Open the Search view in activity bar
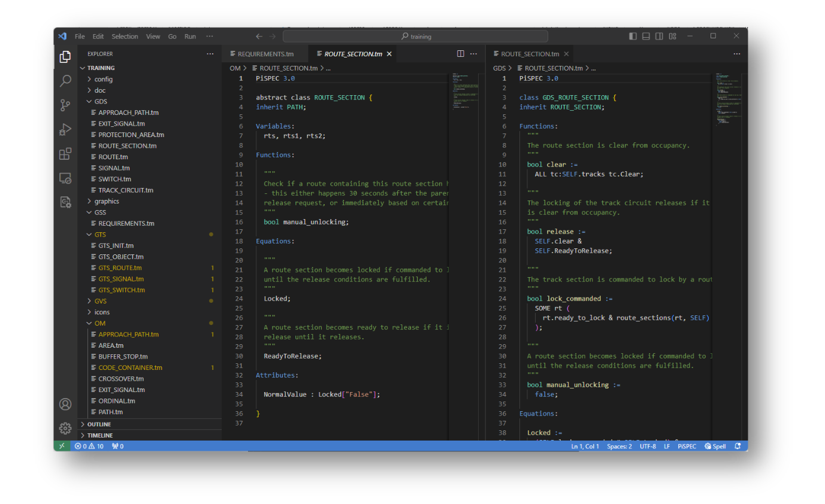The image size is (825, 504). pyautogui.click(x=65, y=81)
